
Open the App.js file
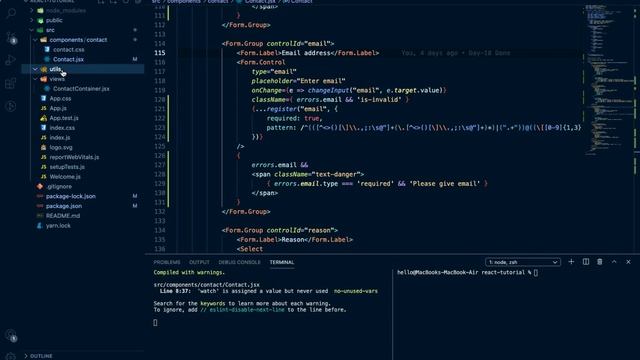tap(58, 109)
